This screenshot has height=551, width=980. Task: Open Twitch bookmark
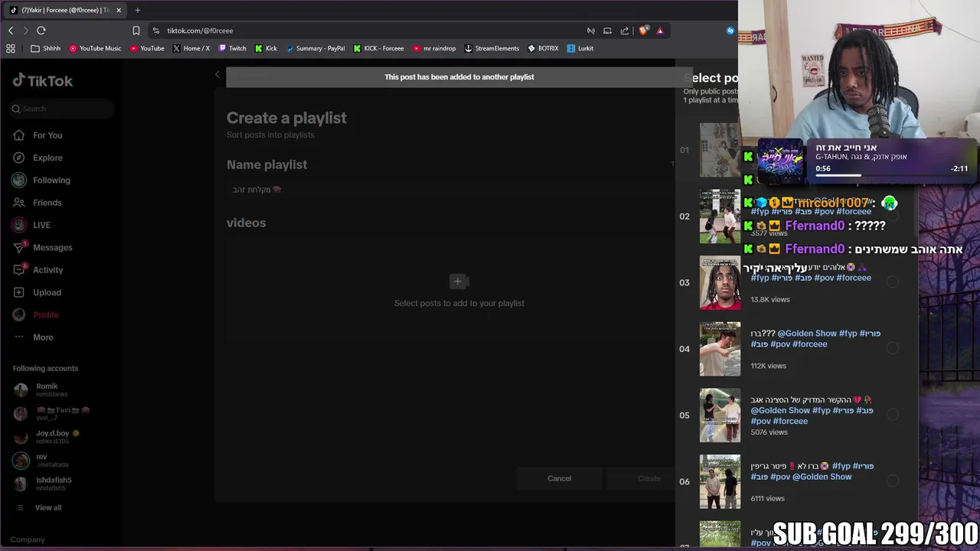pos(233,48)
